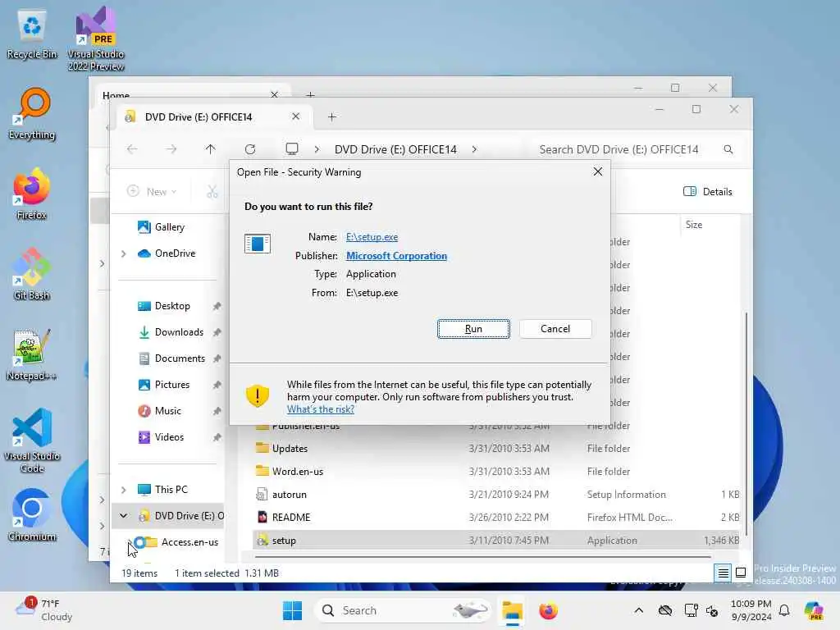Click chevron after DVD Drive in address bar
The width and height of the screenshot is (840, 630).
[x=474, y=149]
